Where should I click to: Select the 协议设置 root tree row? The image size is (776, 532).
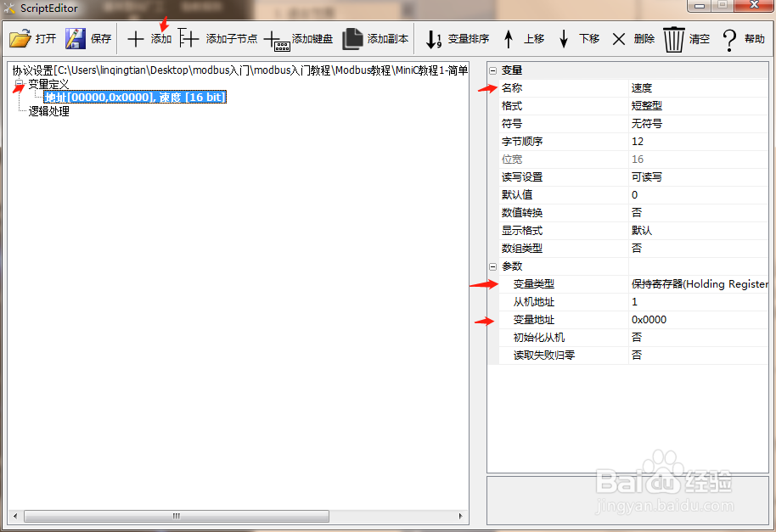click(x=239, y=70)
